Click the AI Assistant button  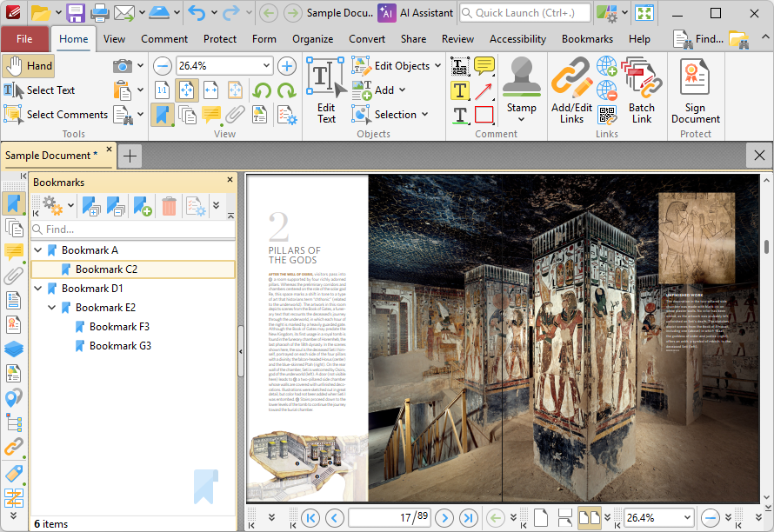[x=416, y=13]
